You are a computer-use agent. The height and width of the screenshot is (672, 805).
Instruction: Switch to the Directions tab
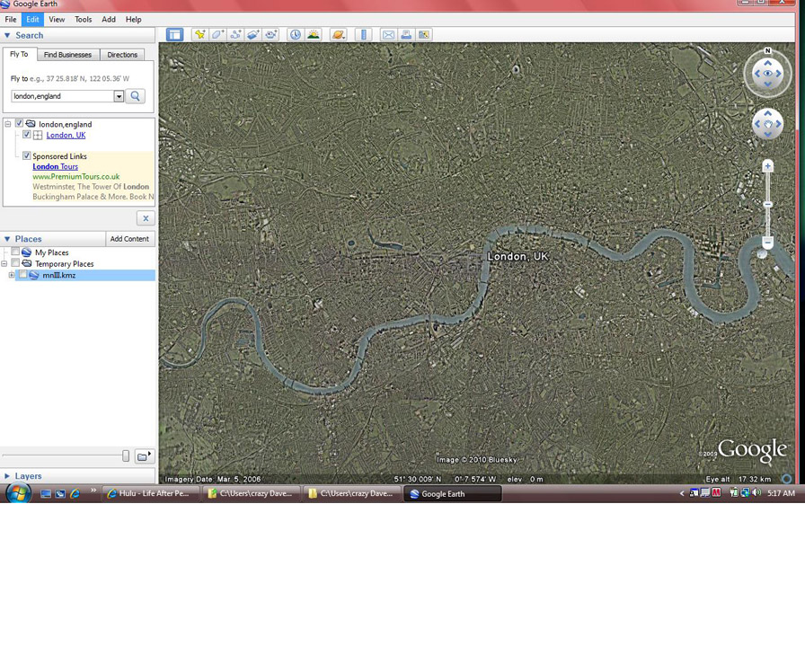122,55
